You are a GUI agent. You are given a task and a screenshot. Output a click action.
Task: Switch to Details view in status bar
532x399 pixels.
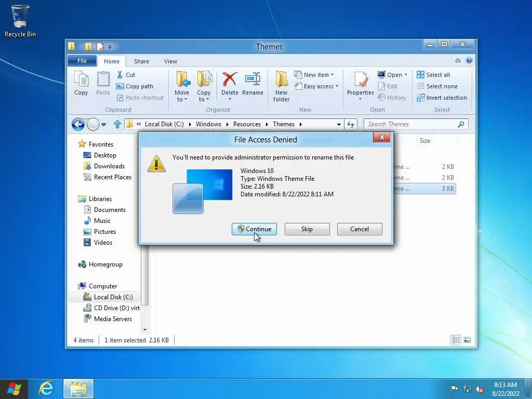456,340
